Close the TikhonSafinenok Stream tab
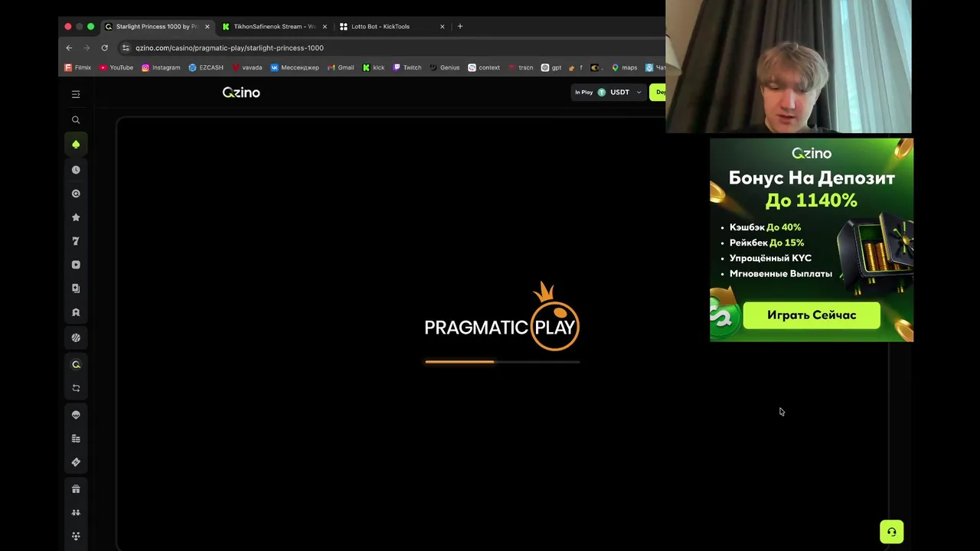This screenshot has height=551, width=980. [325, 27]
